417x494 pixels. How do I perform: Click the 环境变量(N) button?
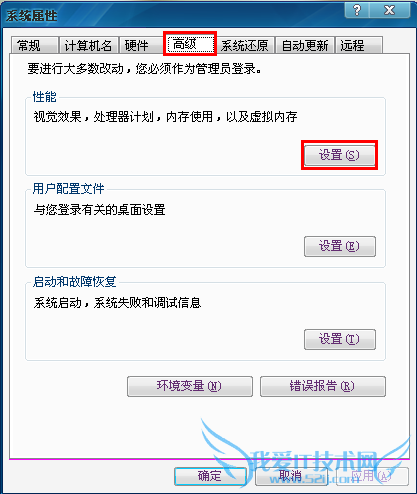190,386
